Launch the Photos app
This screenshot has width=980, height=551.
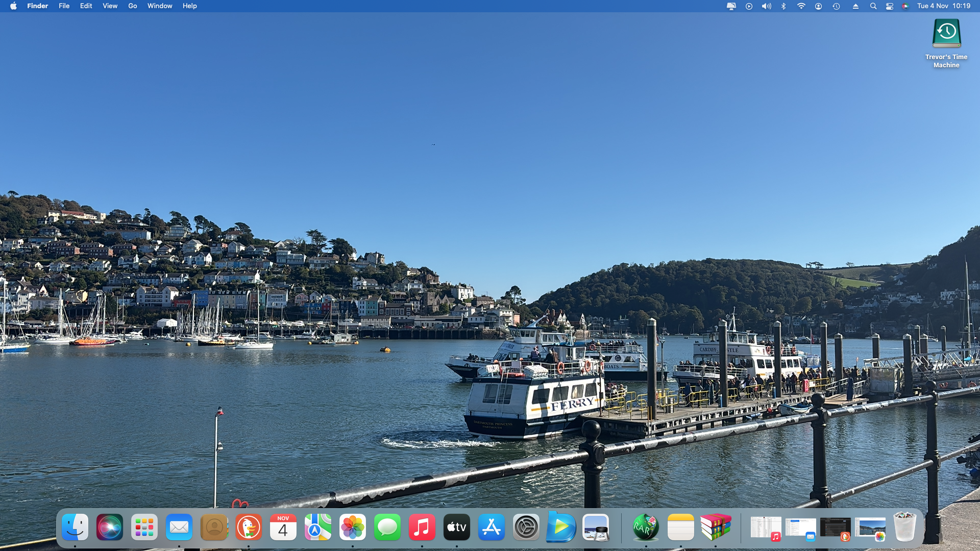353,527
